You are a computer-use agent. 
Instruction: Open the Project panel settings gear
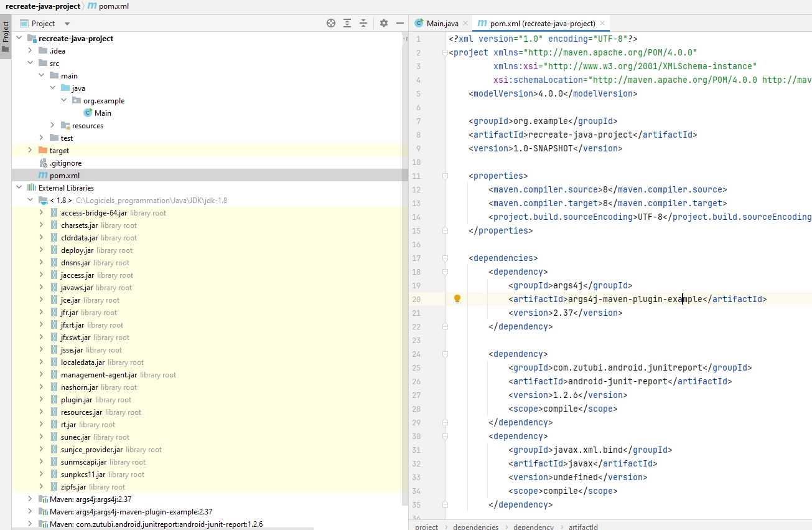click(x=383, y=23)
